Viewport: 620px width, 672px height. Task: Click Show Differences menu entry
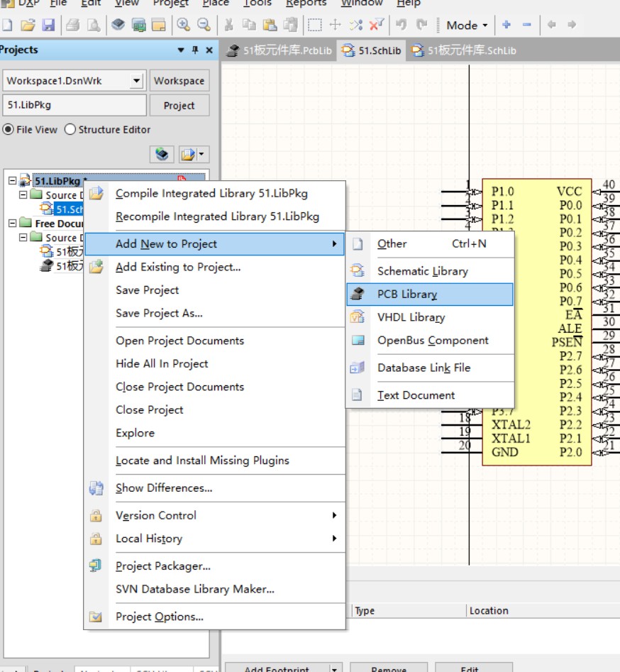[215, 488]
